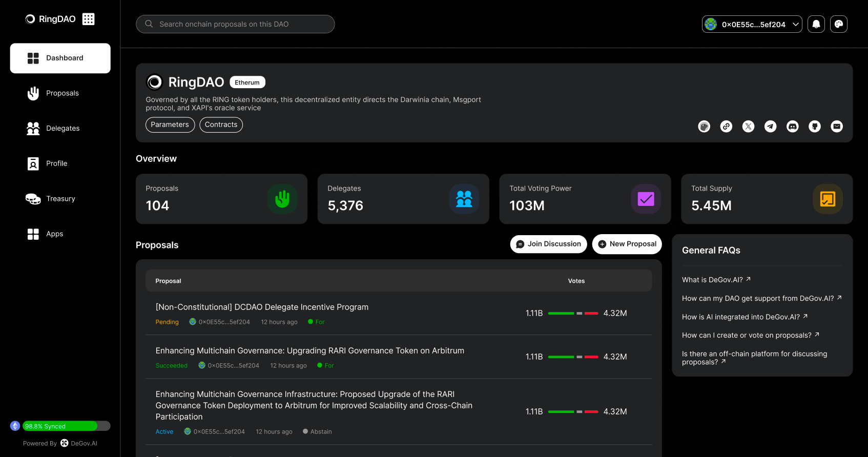Viewport: 868px width, 457px height.
Task: Open the email envelope icon
Action: 836,127
